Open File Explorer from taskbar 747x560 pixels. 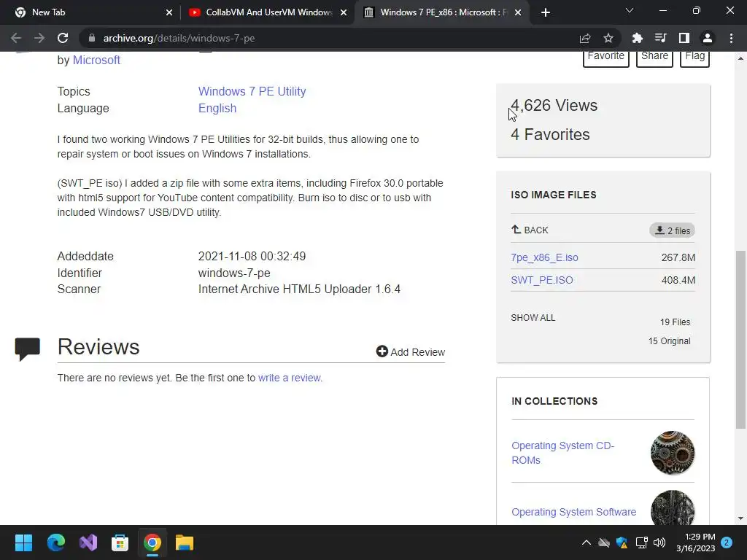click(x=185, y=542)
